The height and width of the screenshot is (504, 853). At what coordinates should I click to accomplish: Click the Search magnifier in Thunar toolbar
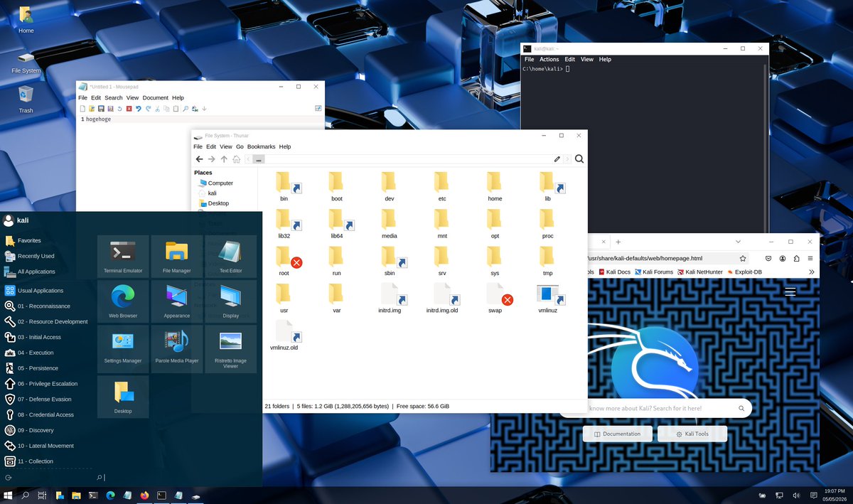(x=579, y=159)
